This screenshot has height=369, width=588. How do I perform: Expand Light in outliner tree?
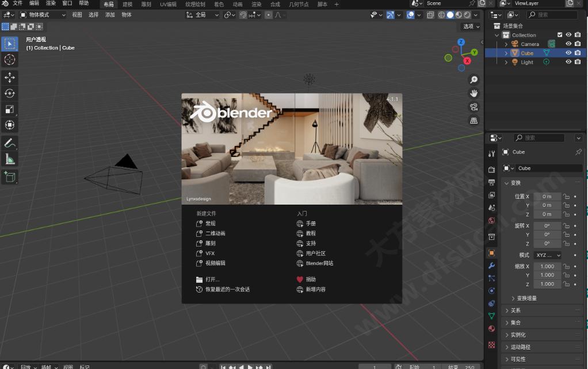pos(506,62)
